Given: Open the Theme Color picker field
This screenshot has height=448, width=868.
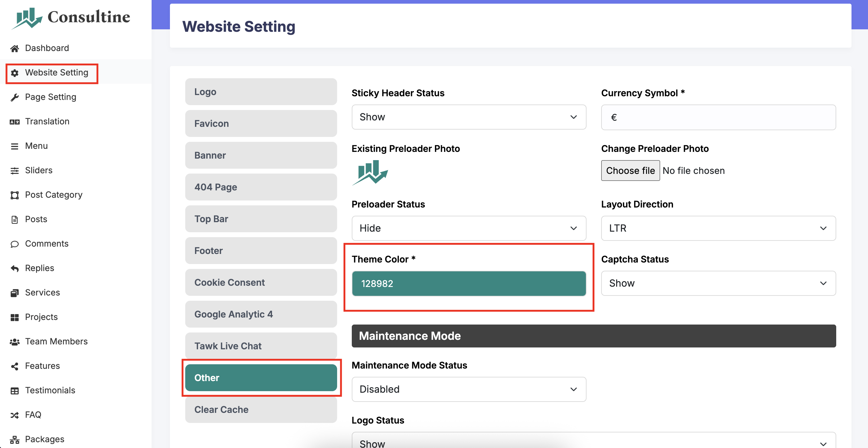Looking at the screenshot, I should click(x=468, y=283).
